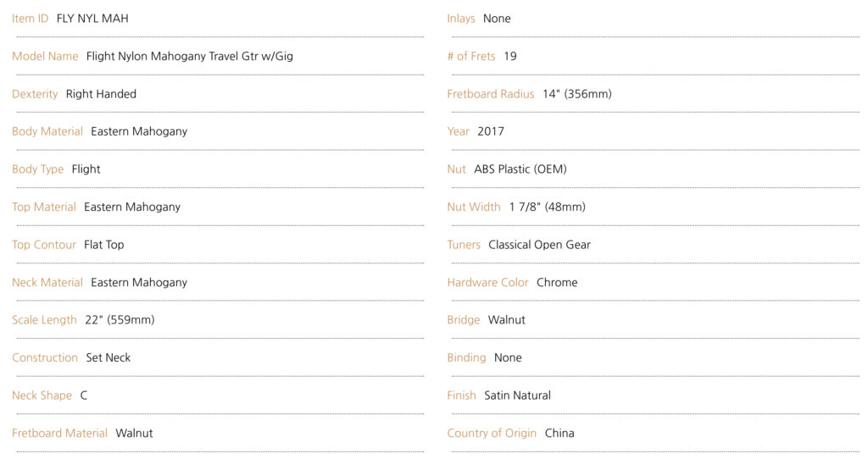
Task: Select the ABS Plastic (OEM) nut value
Action: point(520,169)
